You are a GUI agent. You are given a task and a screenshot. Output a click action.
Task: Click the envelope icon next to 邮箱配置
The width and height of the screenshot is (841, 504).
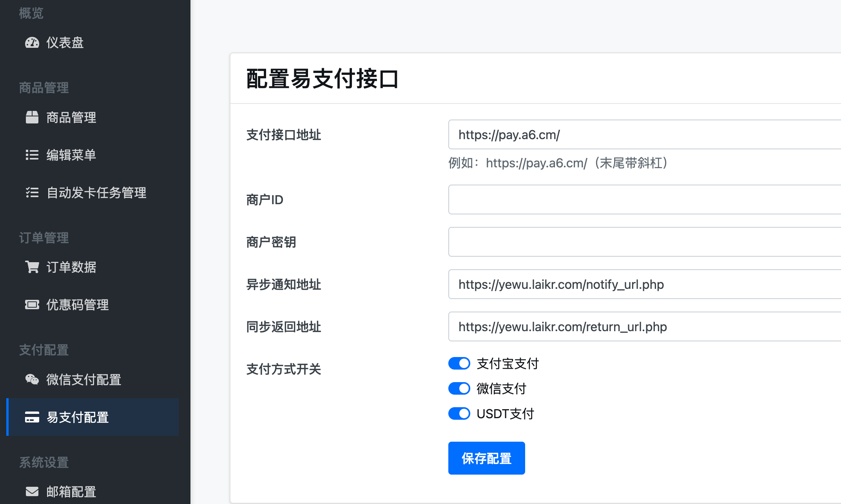(x=33, y=491)
